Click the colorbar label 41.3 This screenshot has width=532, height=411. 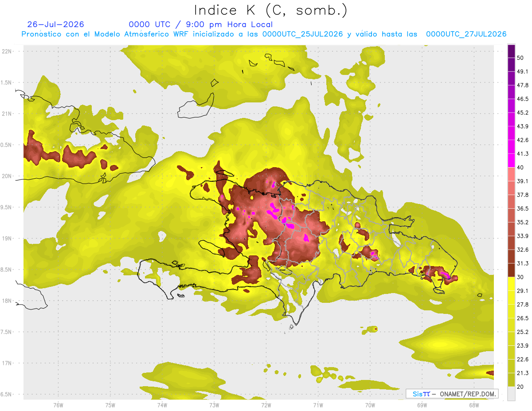pyautogui.click(x=523, y=154)
